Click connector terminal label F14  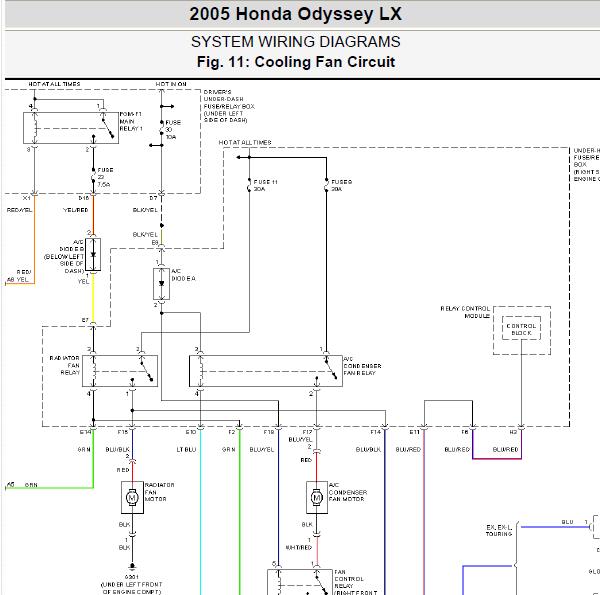point(376,432)
